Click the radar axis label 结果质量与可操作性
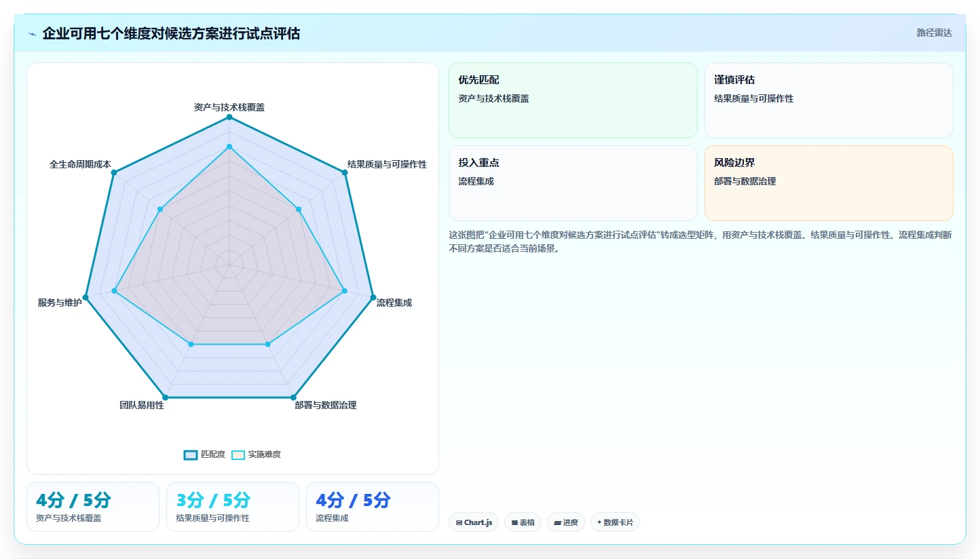 click(x=387, y=164)
